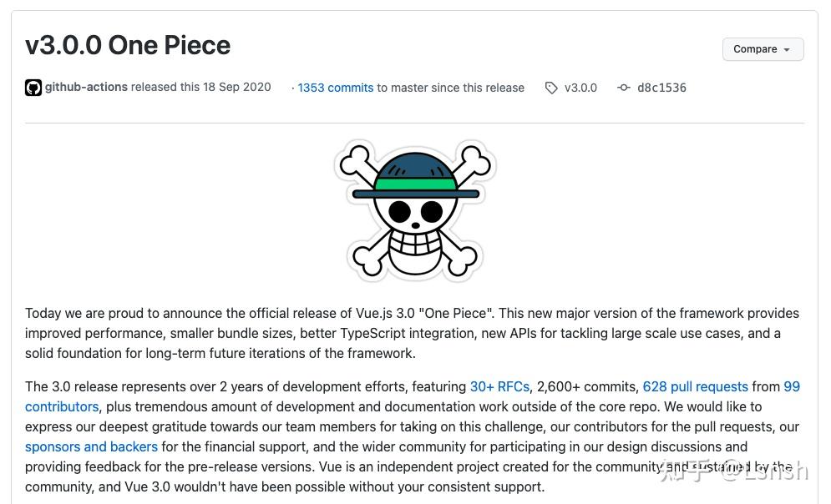The image size is (831, 504).
Task: Click the tag icon beside v3.0.0
Action: 551,88
